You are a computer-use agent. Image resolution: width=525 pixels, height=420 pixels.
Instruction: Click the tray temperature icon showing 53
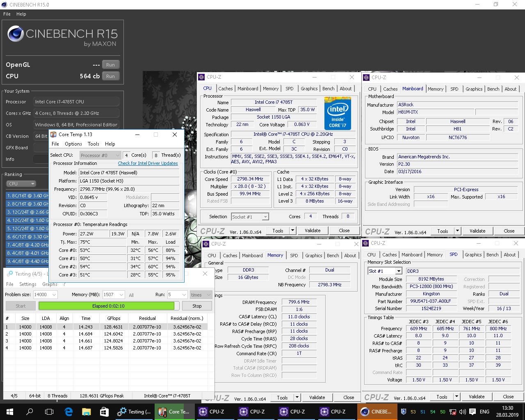[x=413, y=412]
